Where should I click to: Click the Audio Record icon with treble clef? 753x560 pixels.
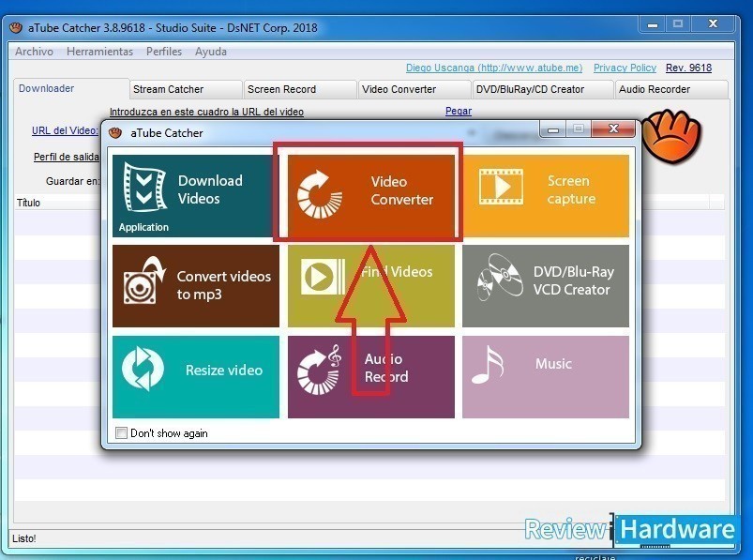tap(320, 370)
